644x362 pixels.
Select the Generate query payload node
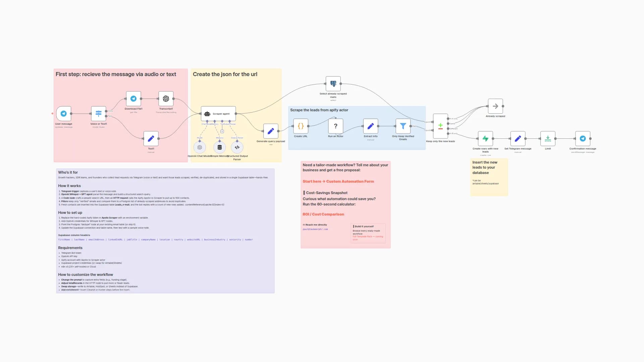tap(271, 131)
